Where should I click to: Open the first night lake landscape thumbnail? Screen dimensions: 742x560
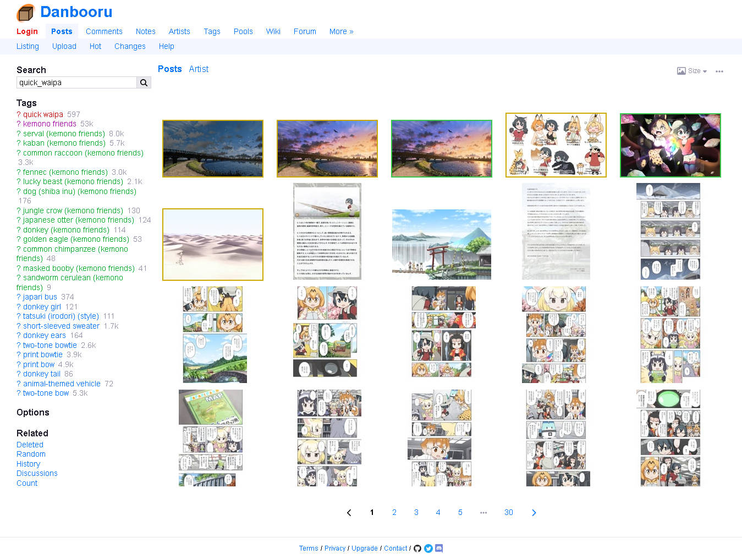click(213, 149)
